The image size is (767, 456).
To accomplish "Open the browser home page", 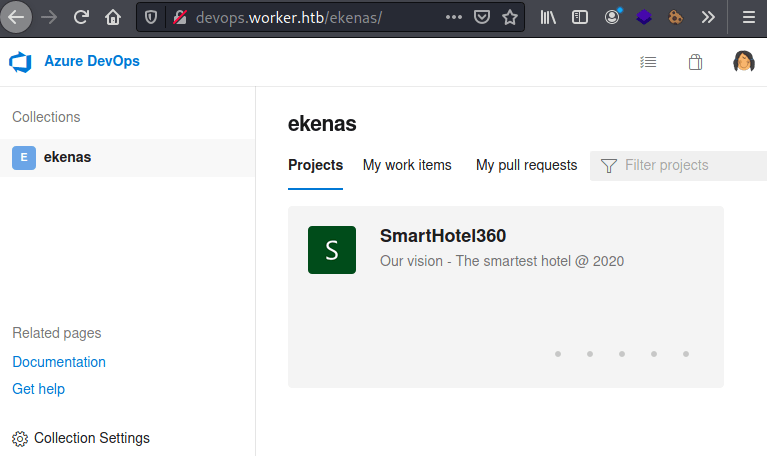I will click(x=113, y=18).
